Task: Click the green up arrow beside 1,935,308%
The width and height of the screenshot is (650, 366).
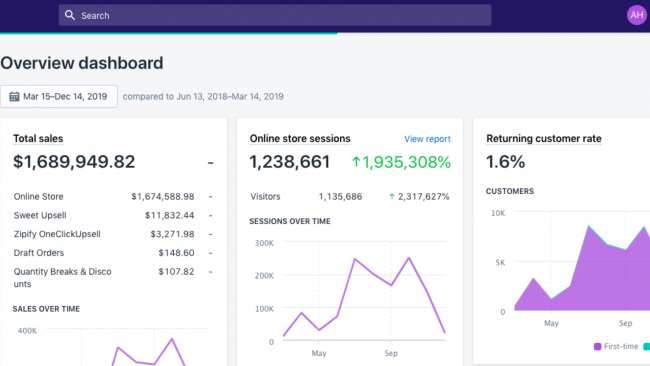Action: tap(356, 162)
